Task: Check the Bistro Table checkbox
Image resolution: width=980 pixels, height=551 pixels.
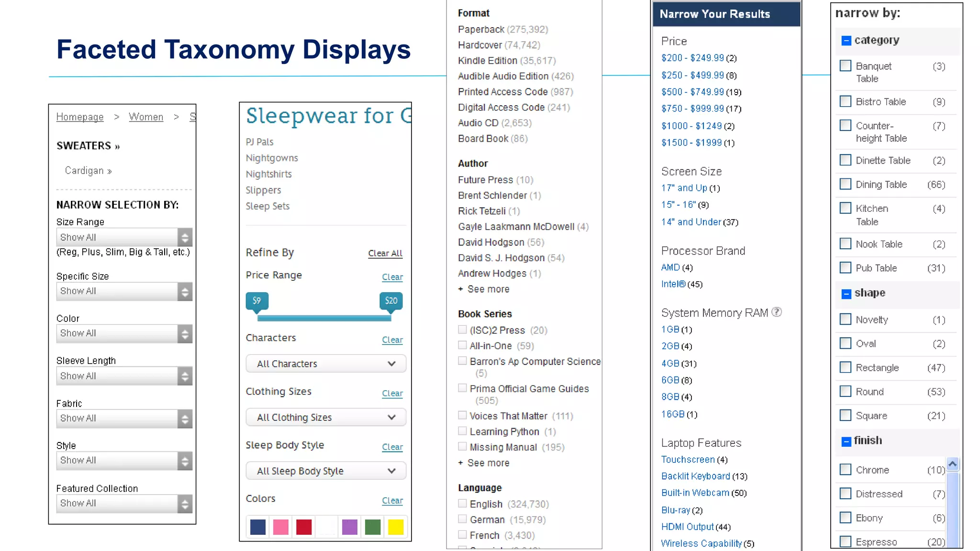Action: pyautogui.click(x=846, y=101)
